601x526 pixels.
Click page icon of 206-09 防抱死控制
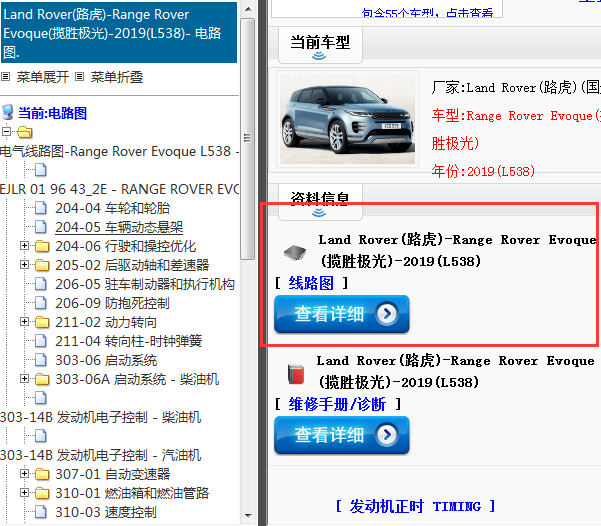click(x=41, y=303)
